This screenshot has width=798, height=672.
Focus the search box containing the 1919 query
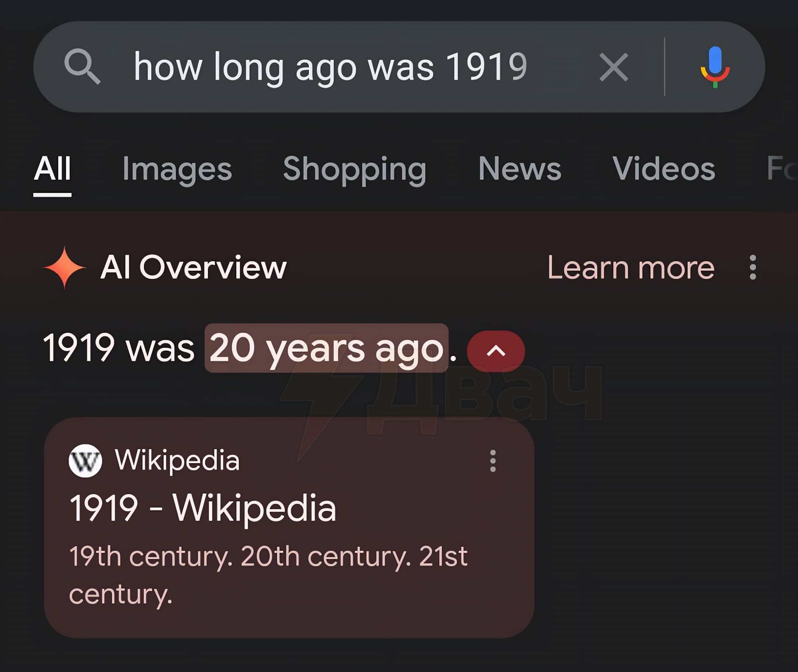tap(330, 67)
